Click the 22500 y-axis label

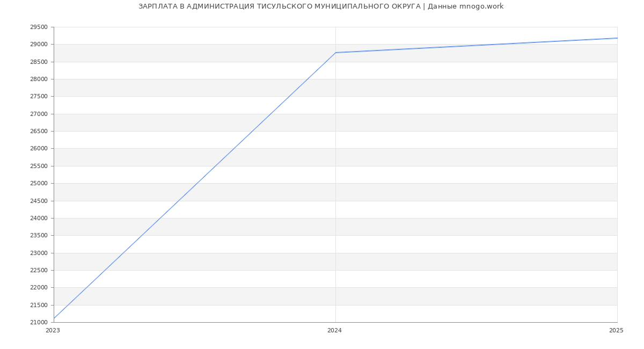[39, 271]
